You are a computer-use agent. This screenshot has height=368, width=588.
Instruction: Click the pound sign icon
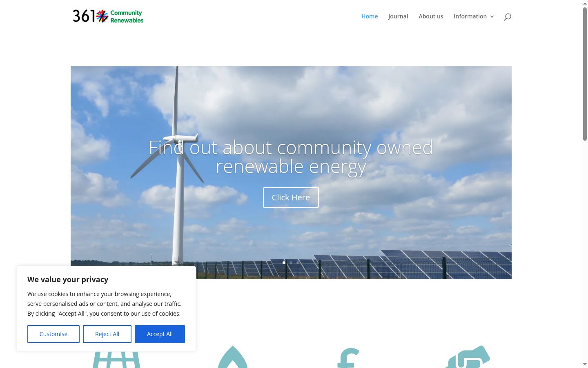[348, 358]
